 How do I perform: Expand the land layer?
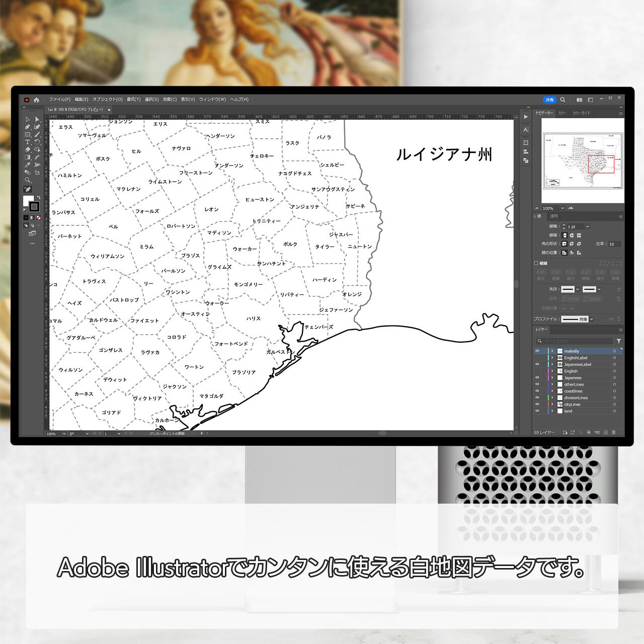552,411
